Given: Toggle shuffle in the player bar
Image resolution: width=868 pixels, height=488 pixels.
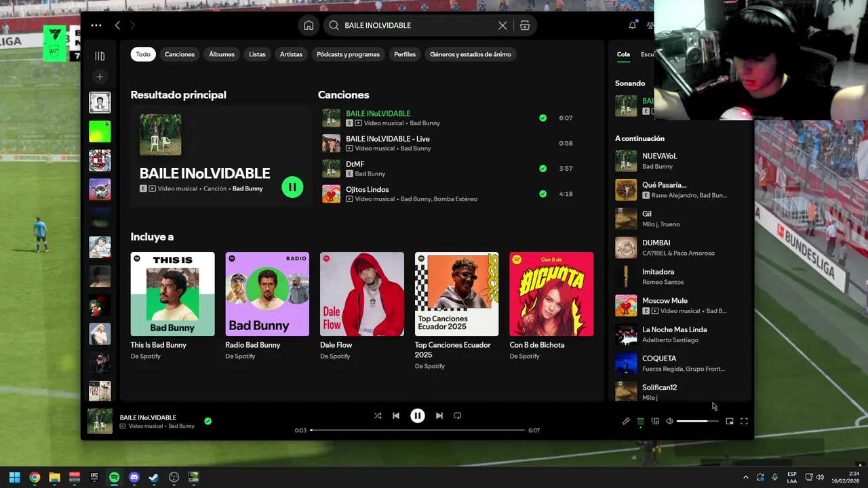Looking at the screenshot, I should click(x=378, y=415).
